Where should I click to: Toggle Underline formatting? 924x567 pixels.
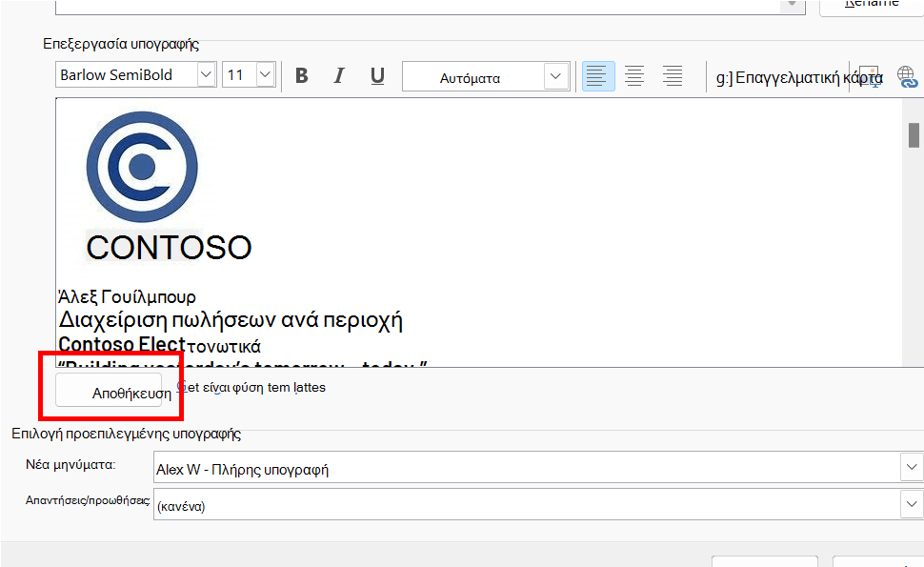click(x=378, y=76)
